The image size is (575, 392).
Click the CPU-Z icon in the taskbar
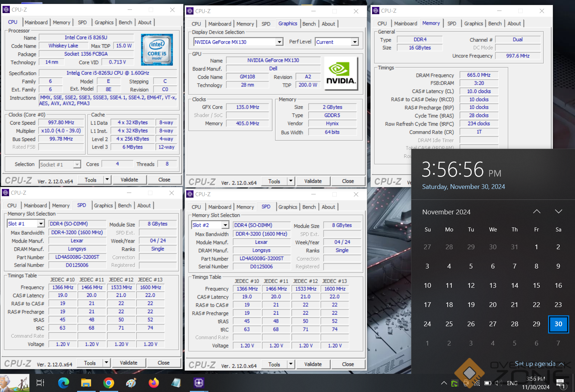(x=199, y=383)
